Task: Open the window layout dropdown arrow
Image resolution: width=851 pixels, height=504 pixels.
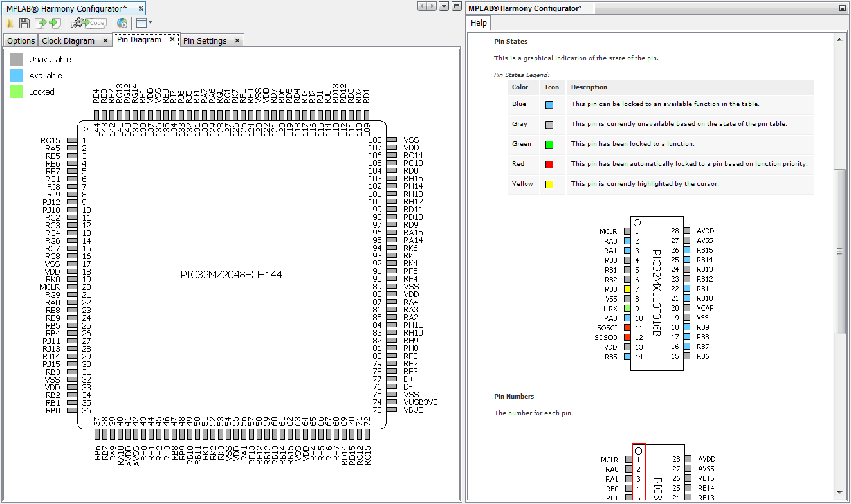Action: [150, 23]
